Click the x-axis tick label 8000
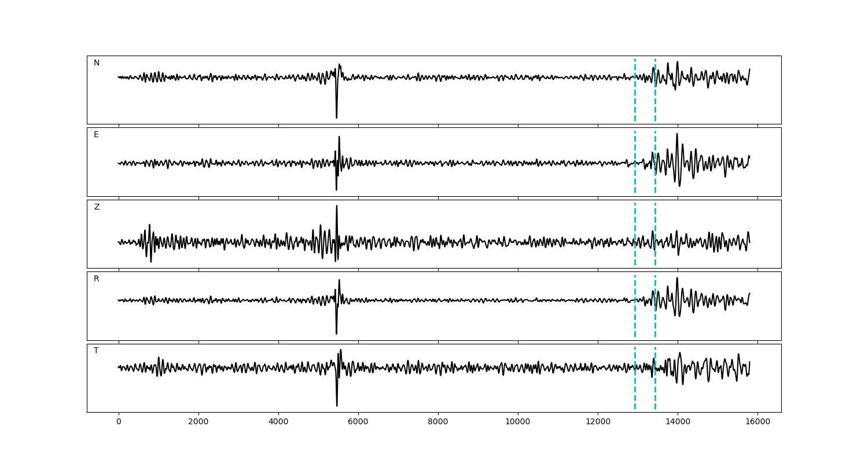This screenshot has height=463, width=868. 438,422
